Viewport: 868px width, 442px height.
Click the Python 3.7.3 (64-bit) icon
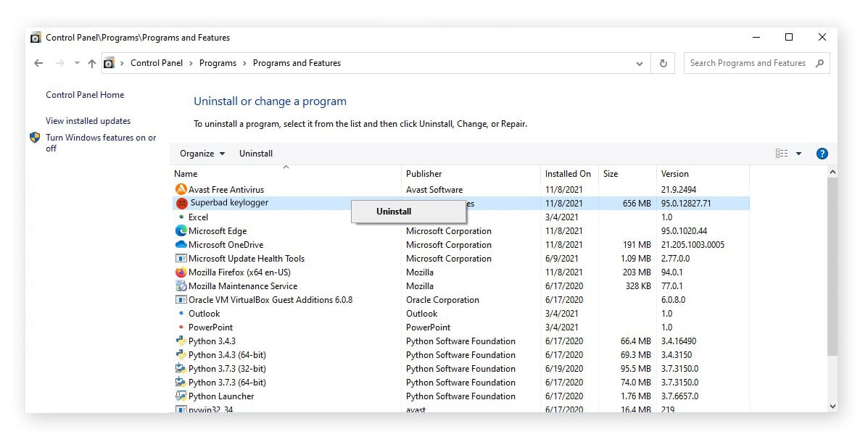[181, 383]
